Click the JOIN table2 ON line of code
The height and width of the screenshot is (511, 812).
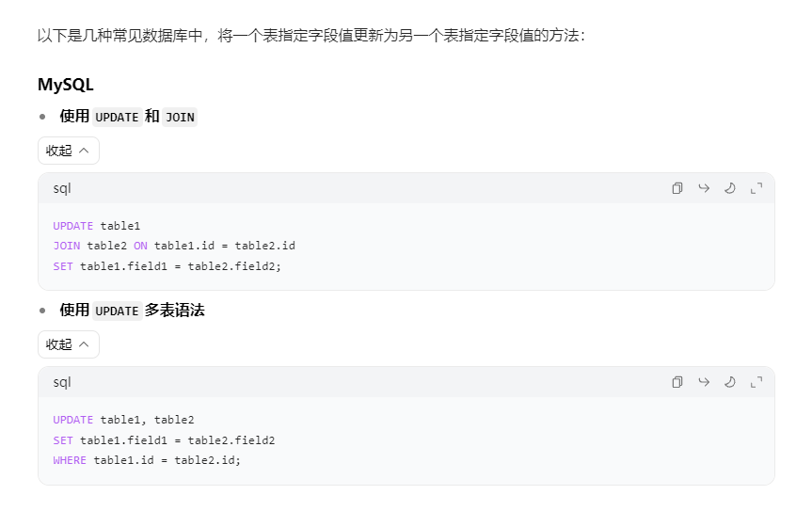[x=174, y=246]
